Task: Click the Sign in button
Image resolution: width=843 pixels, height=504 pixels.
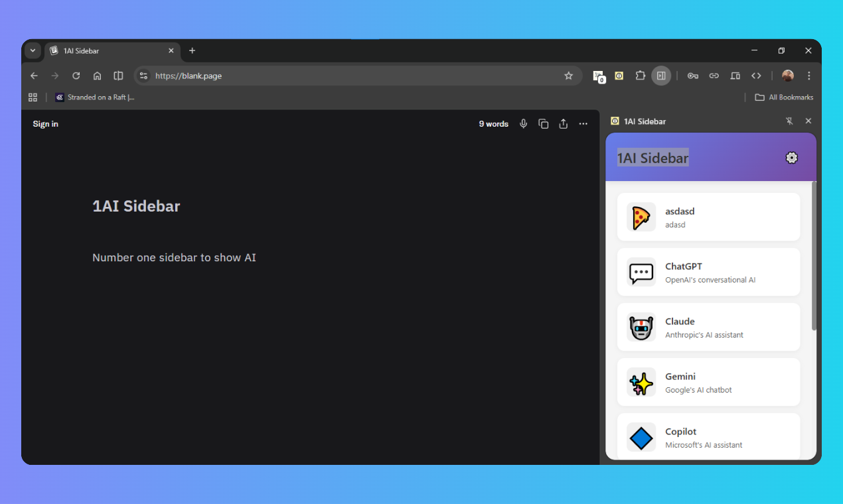Action: pos(45,124)
